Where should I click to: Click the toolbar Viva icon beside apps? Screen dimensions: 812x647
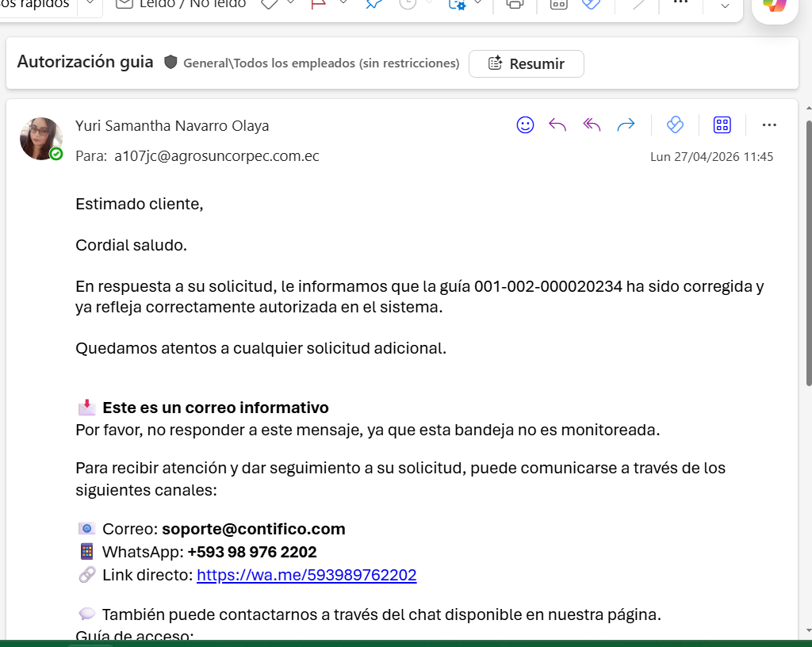[x=591, y=4]
